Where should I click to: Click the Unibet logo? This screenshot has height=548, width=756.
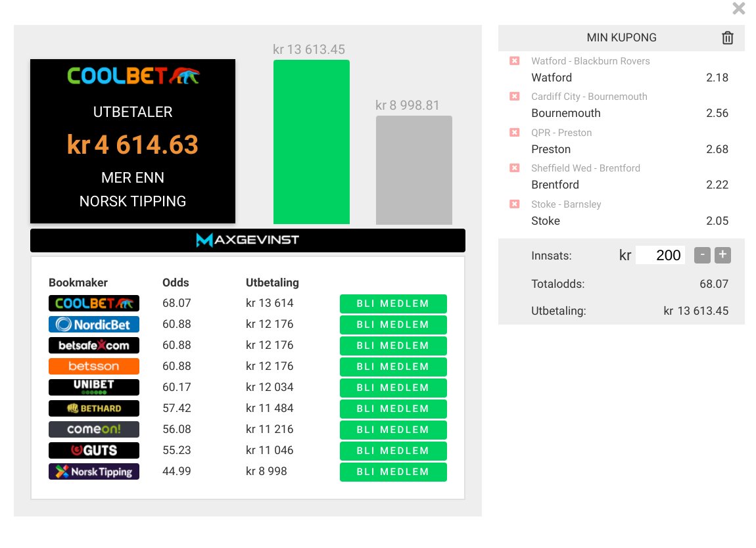94,387
